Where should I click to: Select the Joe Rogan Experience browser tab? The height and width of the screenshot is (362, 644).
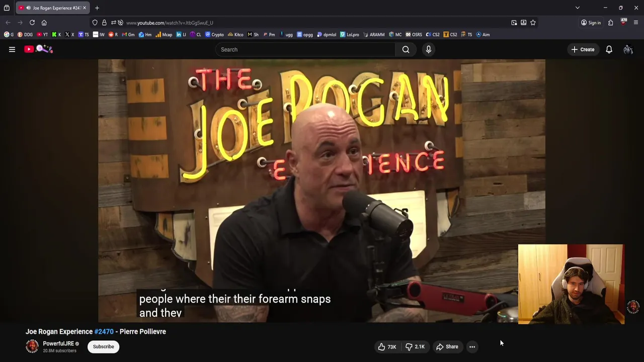[53, 8]
